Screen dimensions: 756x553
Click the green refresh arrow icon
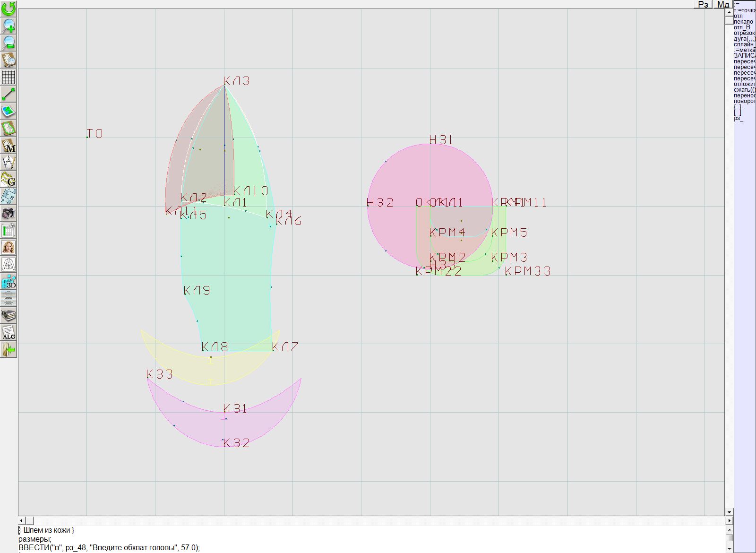(x=9, y=9)
